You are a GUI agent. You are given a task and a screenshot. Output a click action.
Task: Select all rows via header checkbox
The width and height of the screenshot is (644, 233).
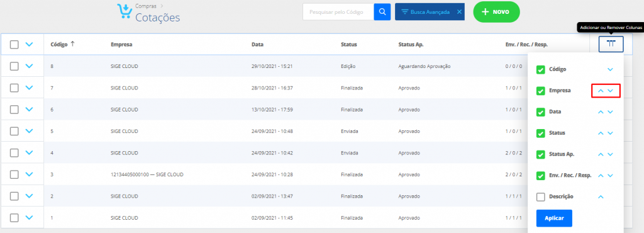pos(14,44)
